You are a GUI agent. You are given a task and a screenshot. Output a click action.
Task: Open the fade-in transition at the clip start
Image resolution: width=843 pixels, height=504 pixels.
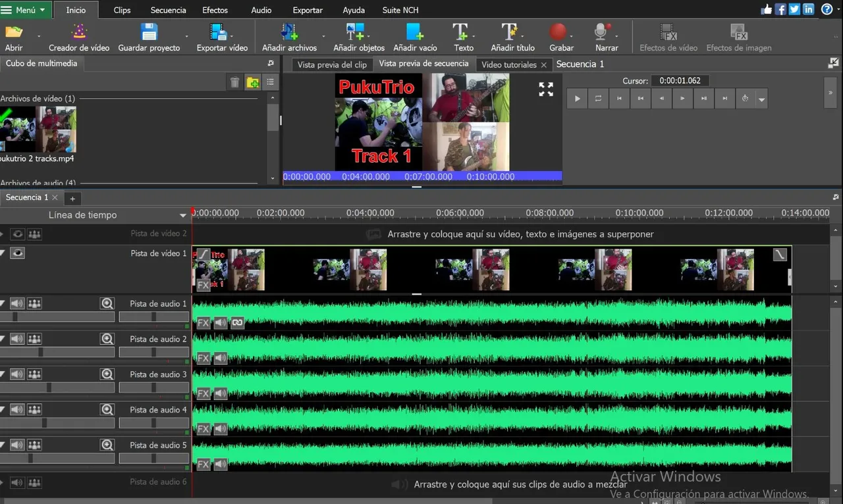204,254
